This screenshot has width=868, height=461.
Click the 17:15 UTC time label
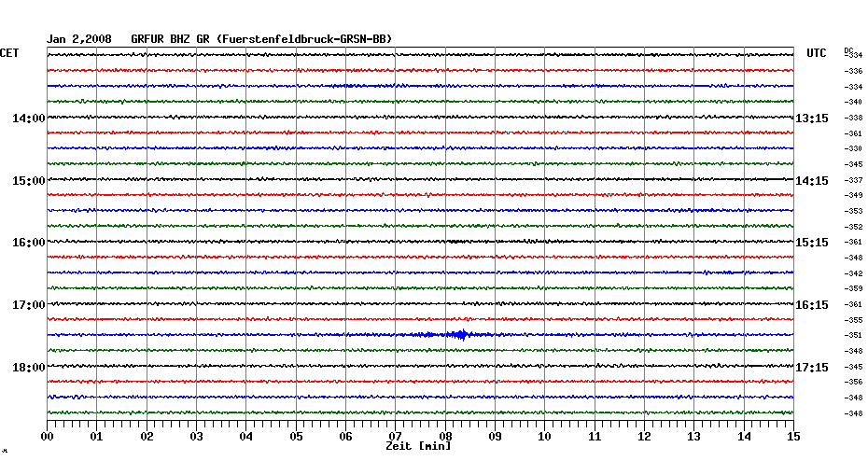[812, 368]
